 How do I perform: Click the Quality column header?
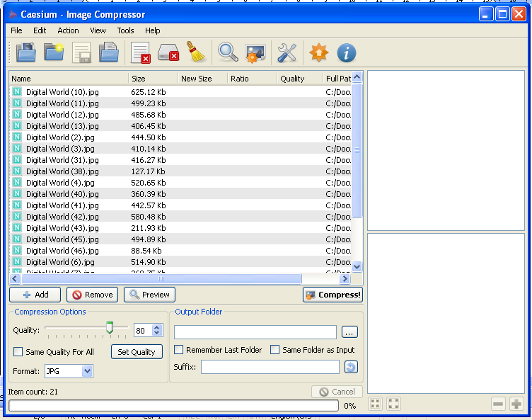pos(300,79)
